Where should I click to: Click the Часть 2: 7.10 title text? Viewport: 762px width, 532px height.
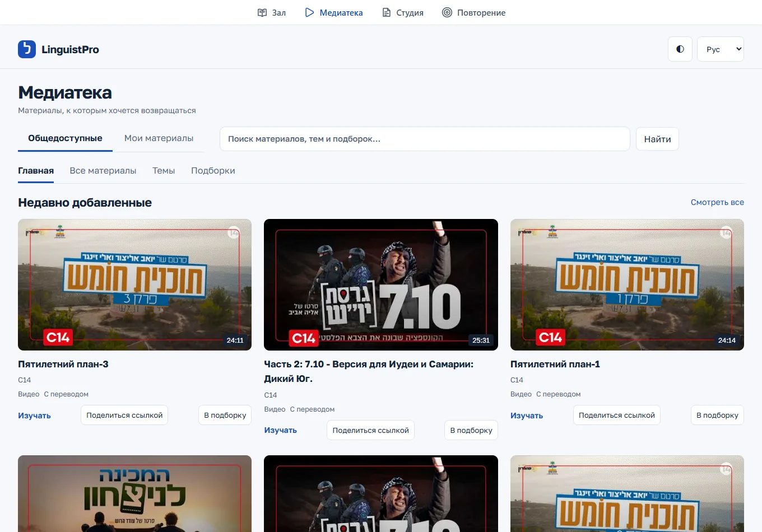pos(369,371)
